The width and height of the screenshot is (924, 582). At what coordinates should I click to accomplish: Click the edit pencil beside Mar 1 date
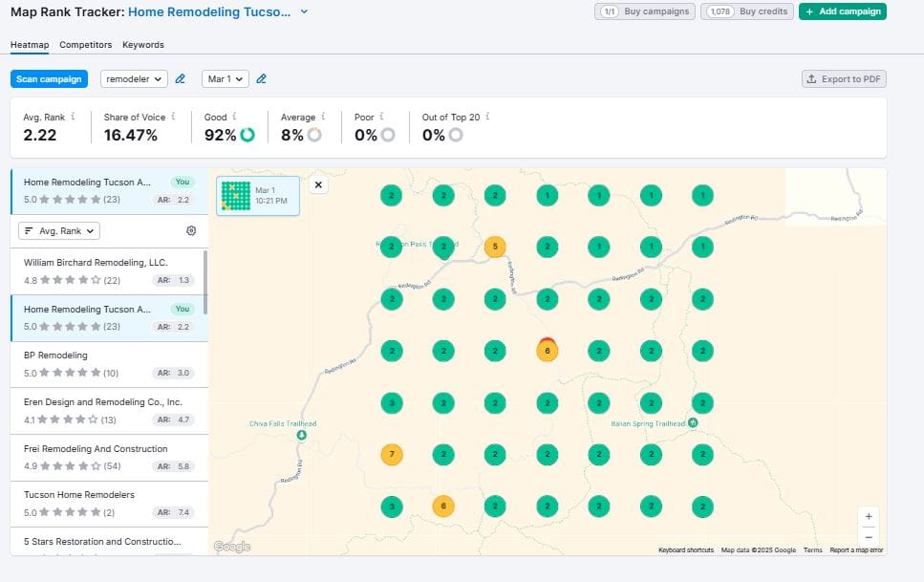(x=261, y=79)
